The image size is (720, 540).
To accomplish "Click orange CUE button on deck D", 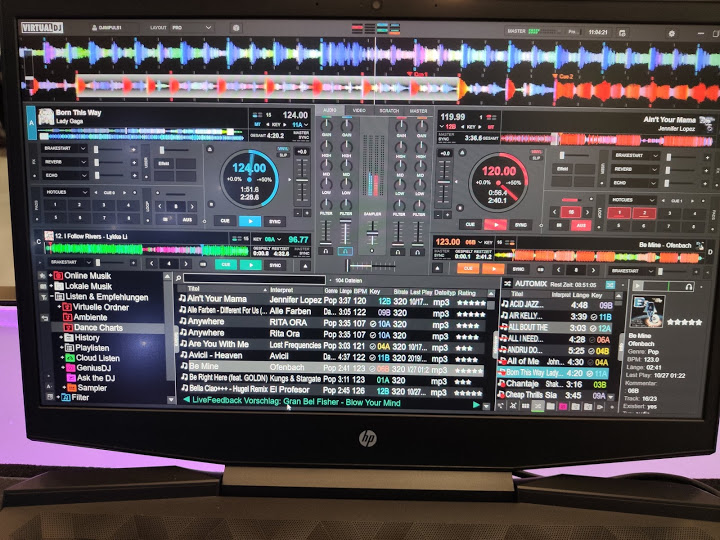I will pos(468,268).
